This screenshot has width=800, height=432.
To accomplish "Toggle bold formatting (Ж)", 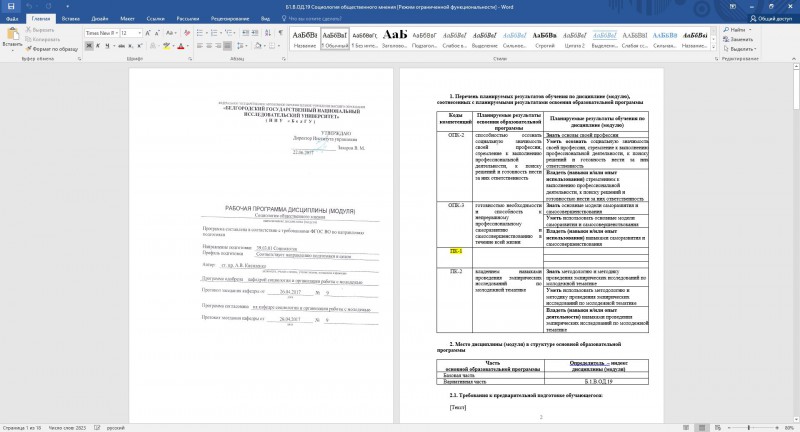I will [89, 46].
